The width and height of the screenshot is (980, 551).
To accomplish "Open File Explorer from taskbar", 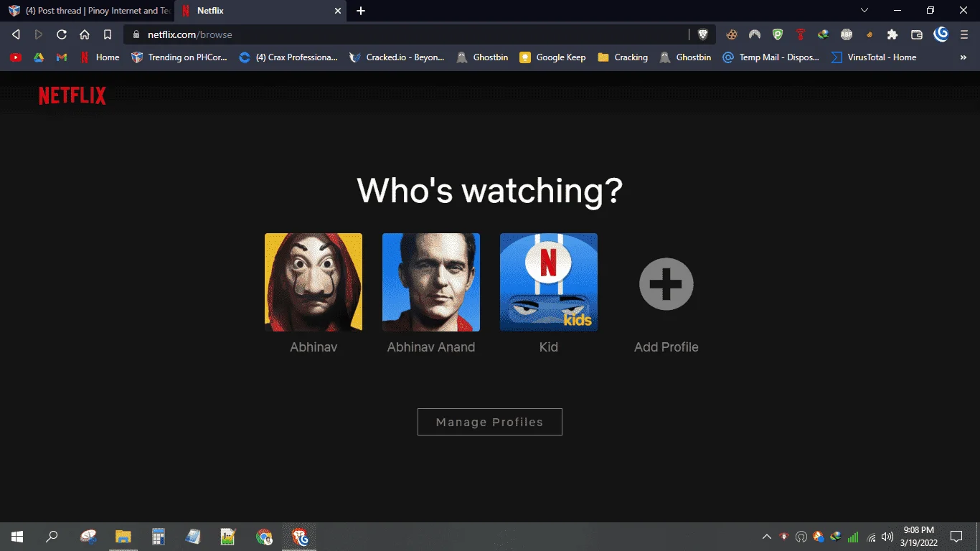I will pyautogui.click(x=123, y=537).
